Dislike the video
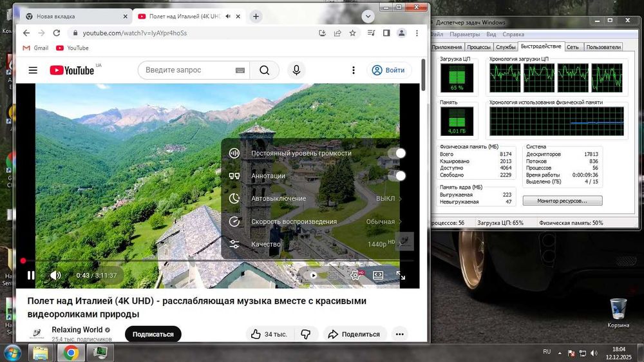The width and height of the screenshot is (644, 362). 305,334
